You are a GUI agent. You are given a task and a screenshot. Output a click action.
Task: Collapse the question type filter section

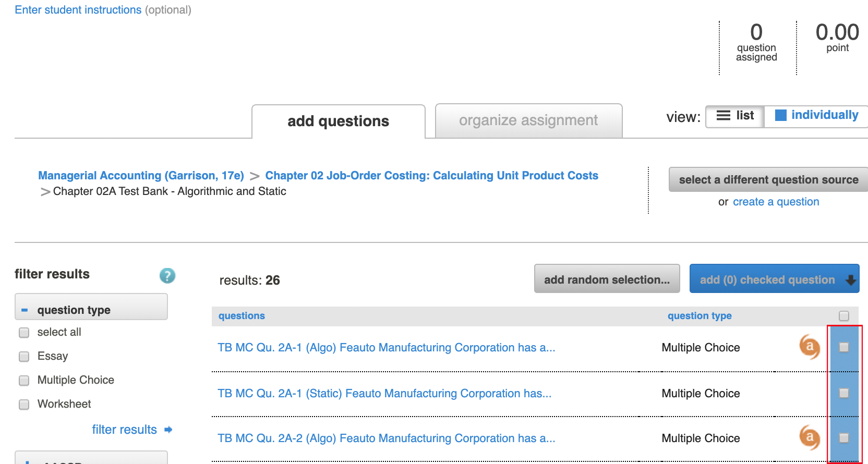click(x=25, y=310)
